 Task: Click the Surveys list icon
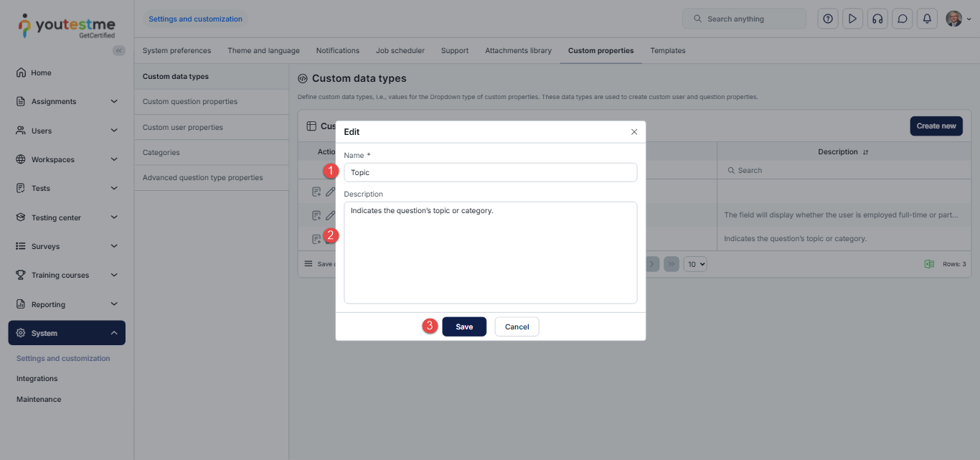coord(21,246)
